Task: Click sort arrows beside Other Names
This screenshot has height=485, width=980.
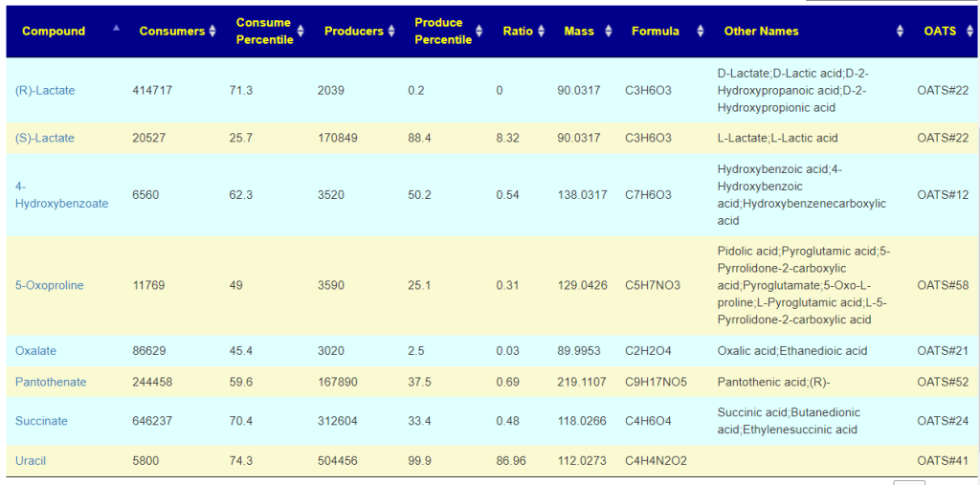Action: 900,32
